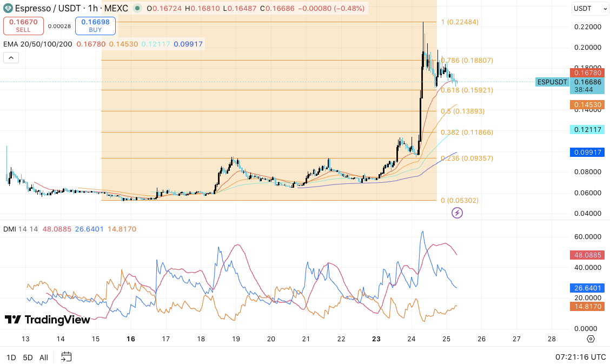Select the 5D time range
This screenshot has height=364, width=610.
point(28,358)
